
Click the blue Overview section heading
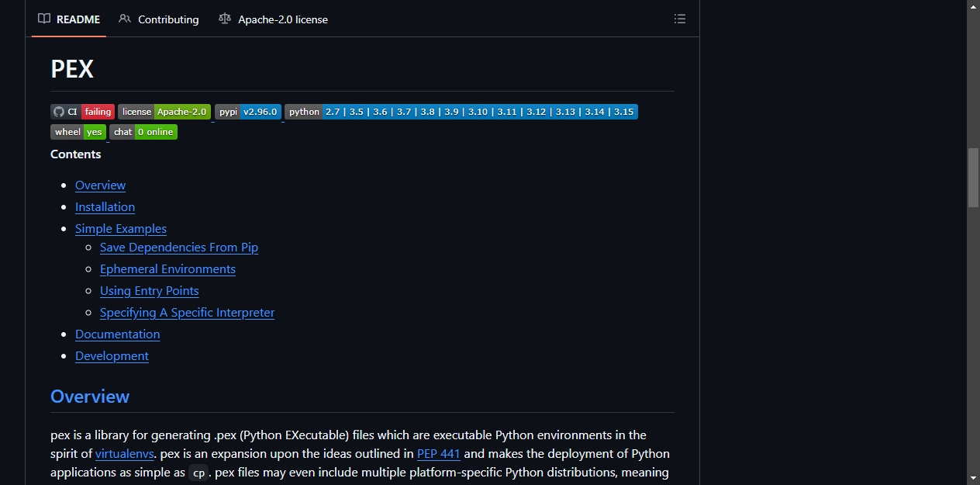click(x=90, y=397)
